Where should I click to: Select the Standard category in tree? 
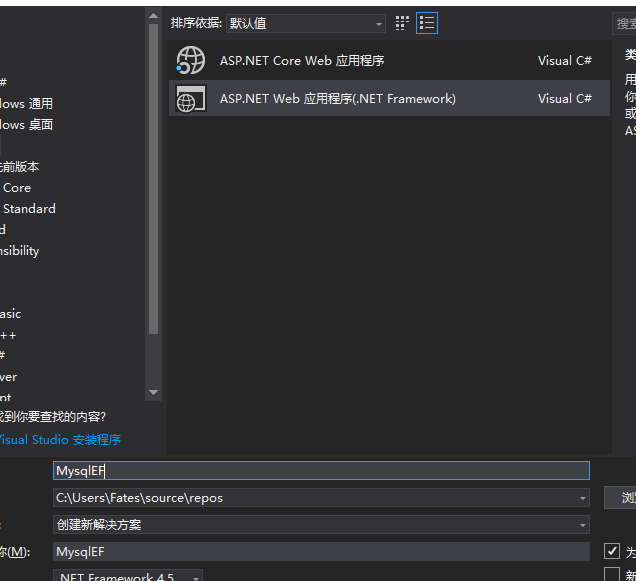pyautogui.click(x=29, y=209)
